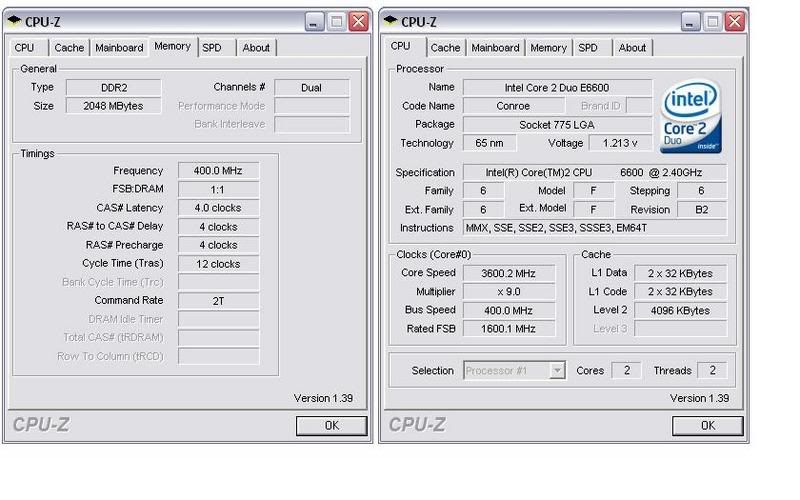Click the CPU-Z title icon in Memory window

tap(14, 21)
